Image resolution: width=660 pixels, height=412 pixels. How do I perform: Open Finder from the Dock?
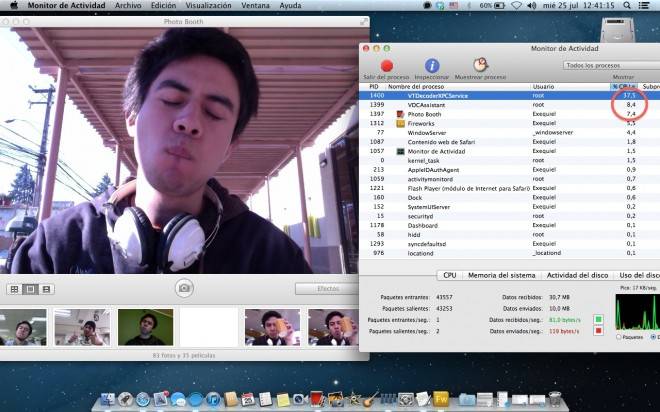[x=107, y=399]
